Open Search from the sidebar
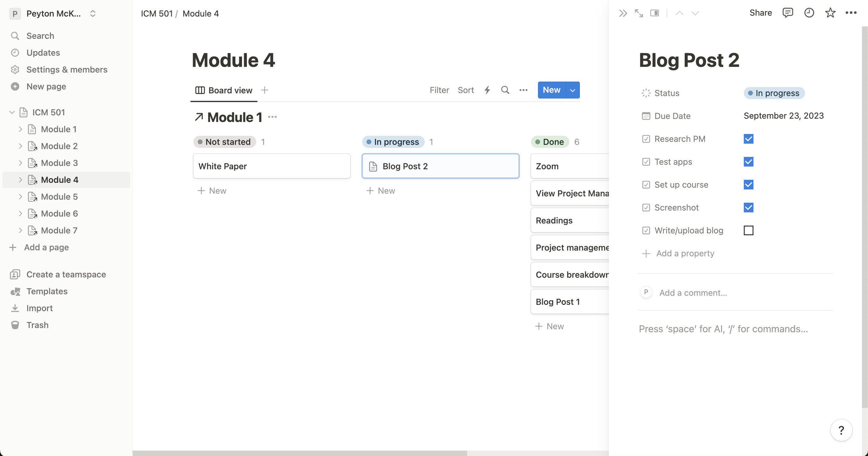 click(x=40, y=35)
